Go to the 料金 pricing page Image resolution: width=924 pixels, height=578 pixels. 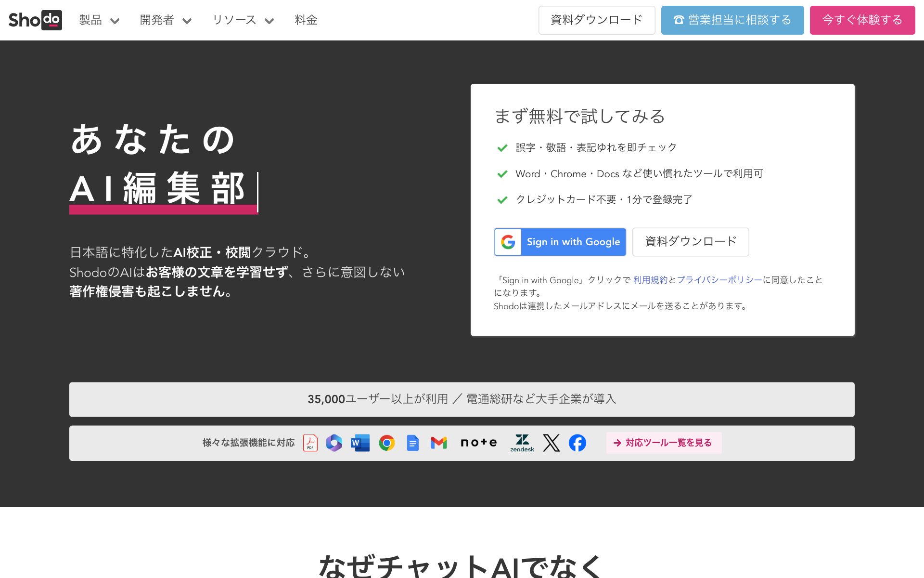(306, 20)
